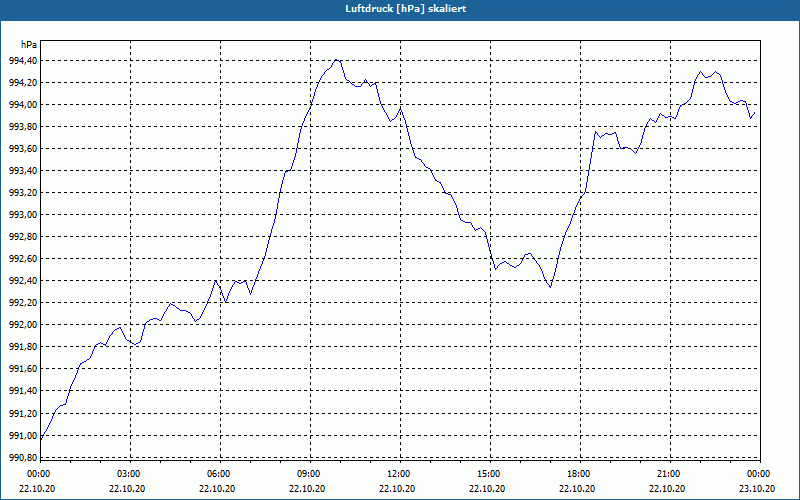This screenshot has width=800, height=500.
Task: Select the 992,80 y-axis value
Action: [x=23, y=237]
